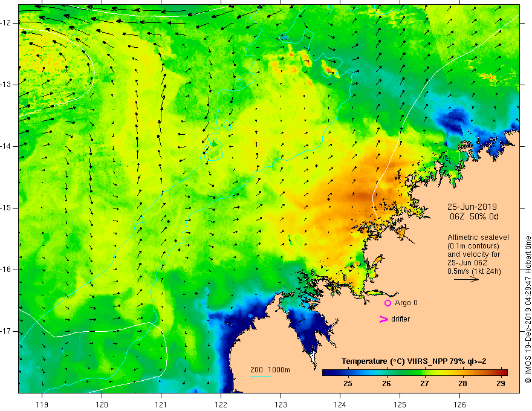Image resolution: width=532 pixels, height=411 pixels.
Task: Click the dark blue end of the temperature color bar
Action: (x=326, y=372)
